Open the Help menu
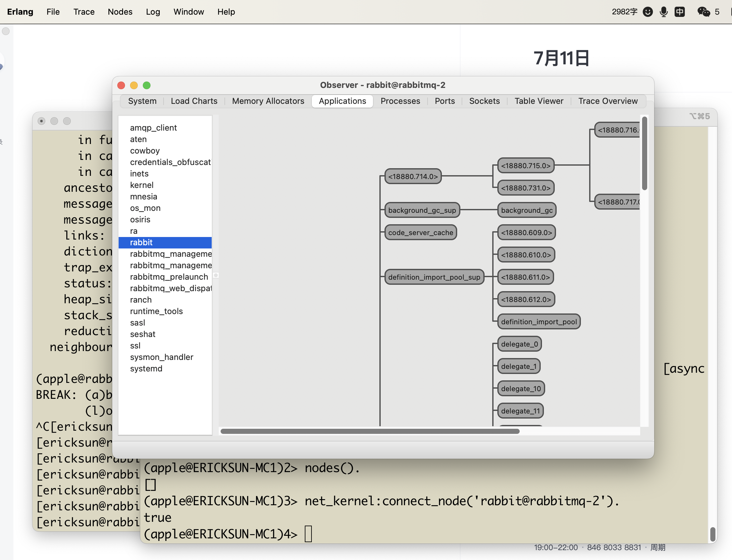This screenshot has height=560, width=732. (x=226, y=12)
